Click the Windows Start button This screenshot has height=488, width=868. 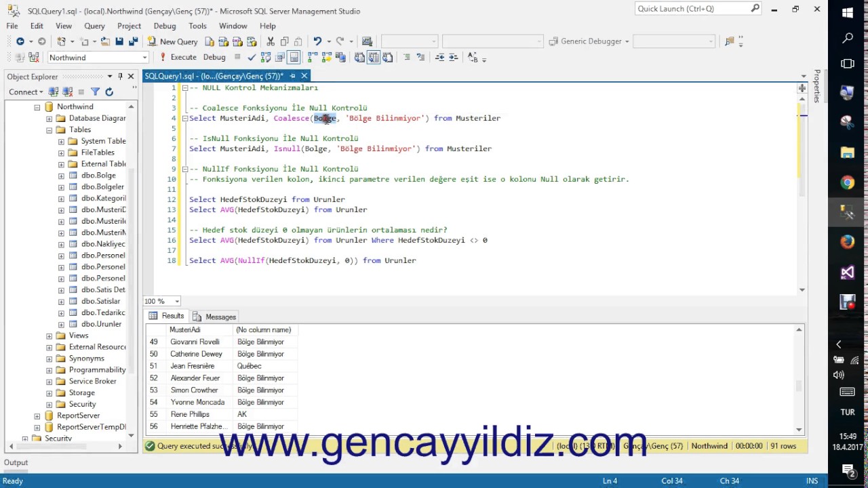(848, 13)
